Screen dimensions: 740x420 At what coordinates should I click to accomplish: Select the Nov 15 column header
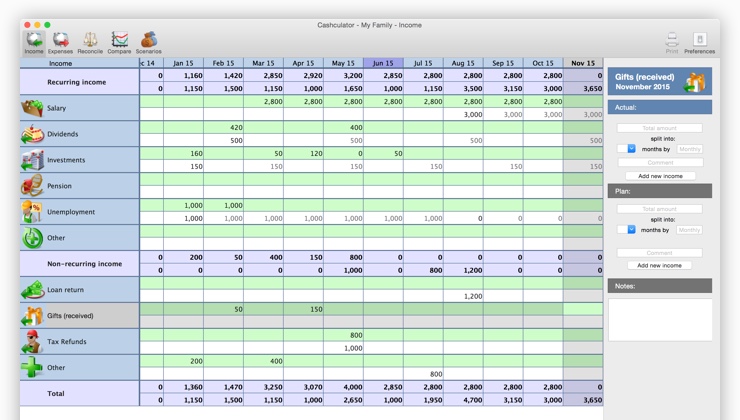[583, 63]
